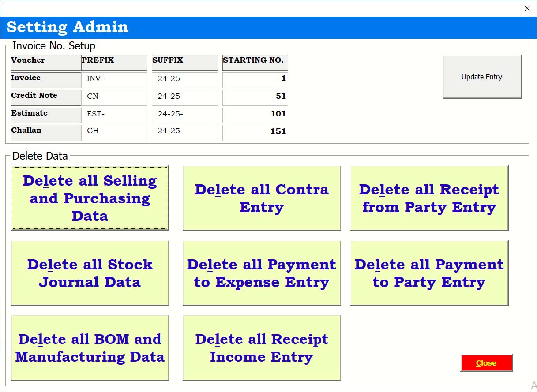This screenshot has width=537, height=392.
Task: Select Delete all Receipt from Party Entry
Action: pos(429,198)
